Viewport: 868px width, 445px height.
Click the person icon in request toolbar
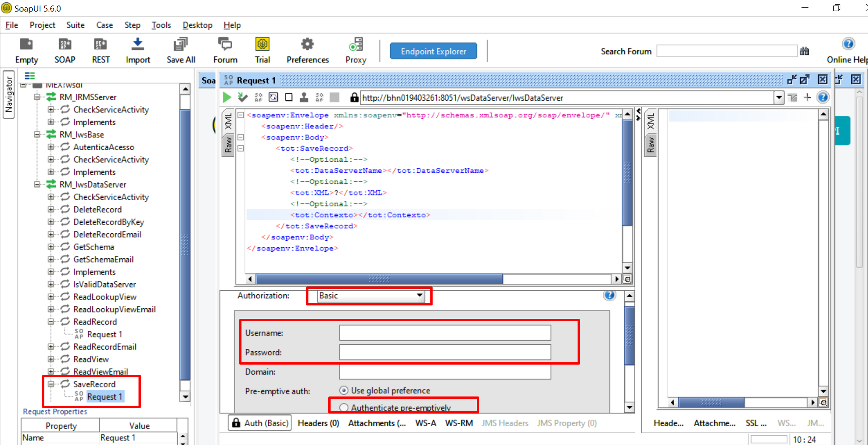point(304,98)
